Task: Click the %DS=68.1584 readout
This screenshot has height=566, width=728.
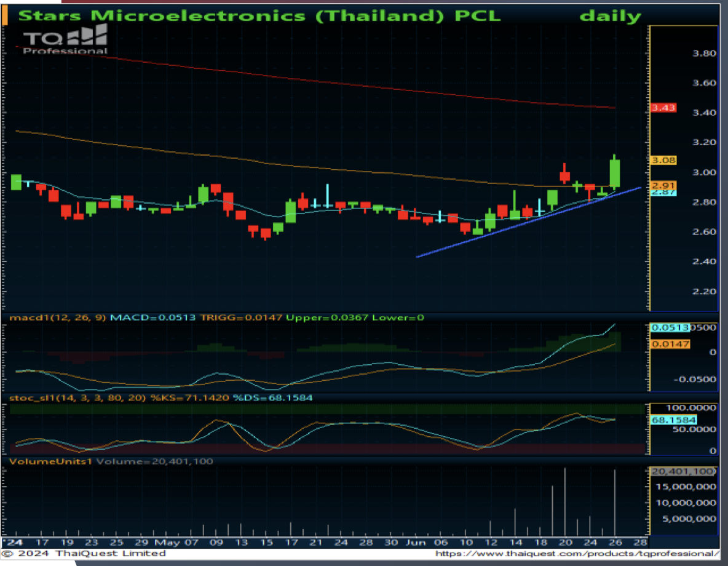Action: tap(272, 398)
